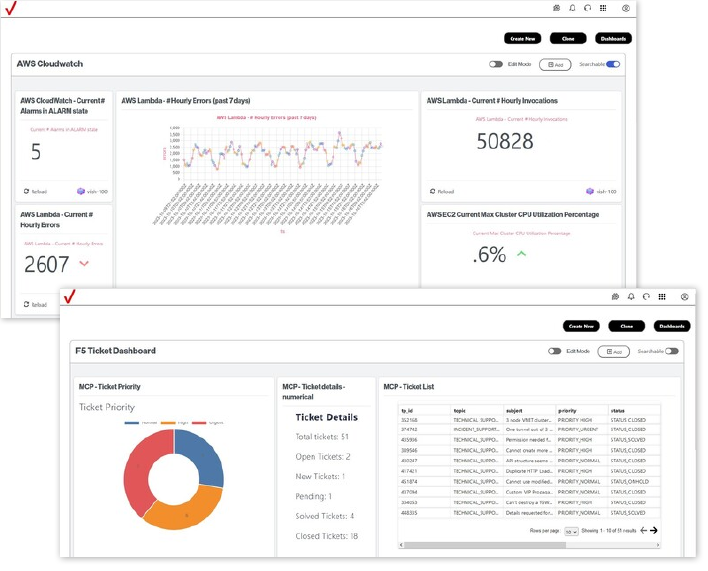The width and height of the screenshot is (708, 571).
Task: Click the orange segment of the donut chart
Action: 186,514
